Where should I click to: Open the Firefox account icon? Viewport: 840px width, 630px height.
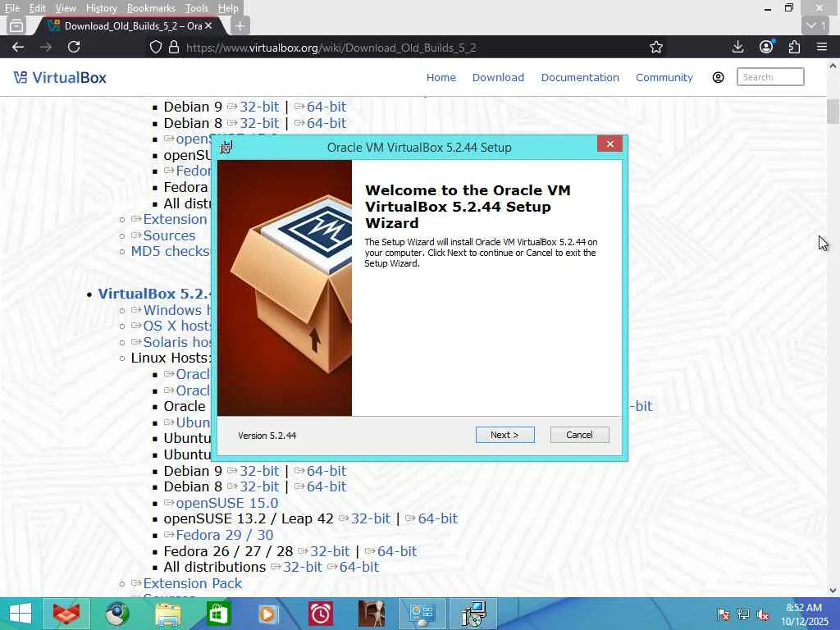(766, 47)
